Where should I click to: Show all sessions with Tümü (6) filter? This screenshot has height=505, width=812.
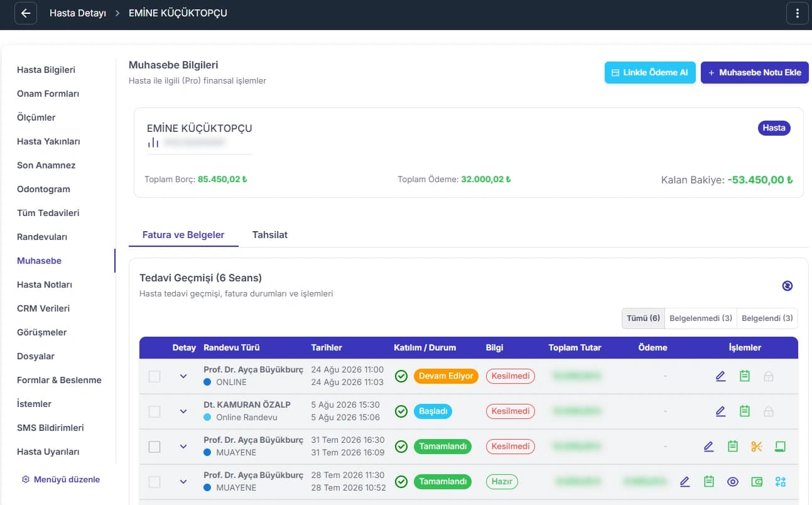pyautogui.click(x=643, y=318)
